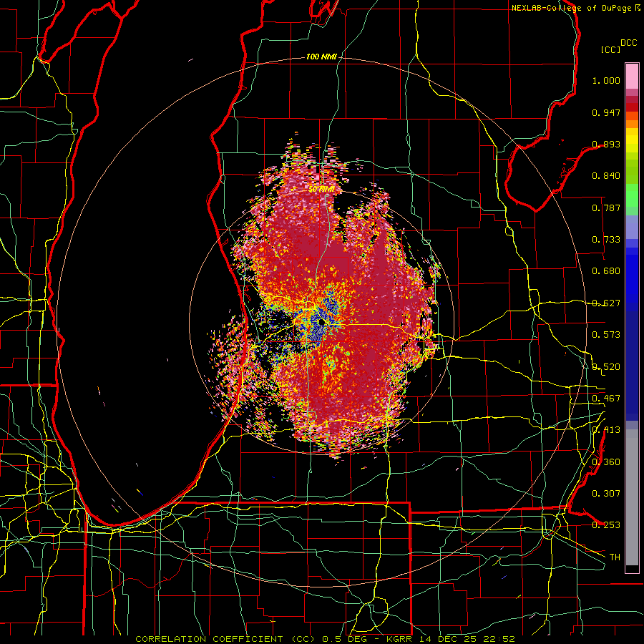The height and width of the screenshot is (644, 644).
Task: Pick the gray legend swatch near 0.307
Action: click(632, 497)
